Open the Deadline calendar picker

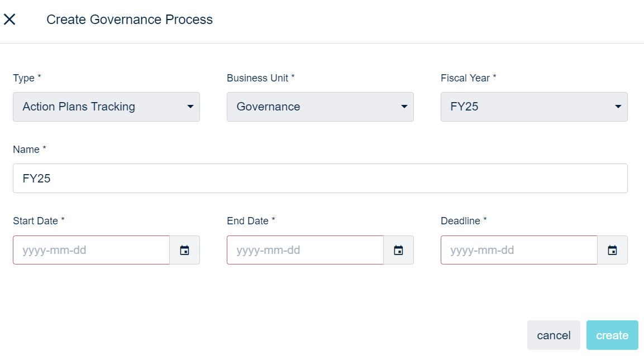tap(613, 250)
